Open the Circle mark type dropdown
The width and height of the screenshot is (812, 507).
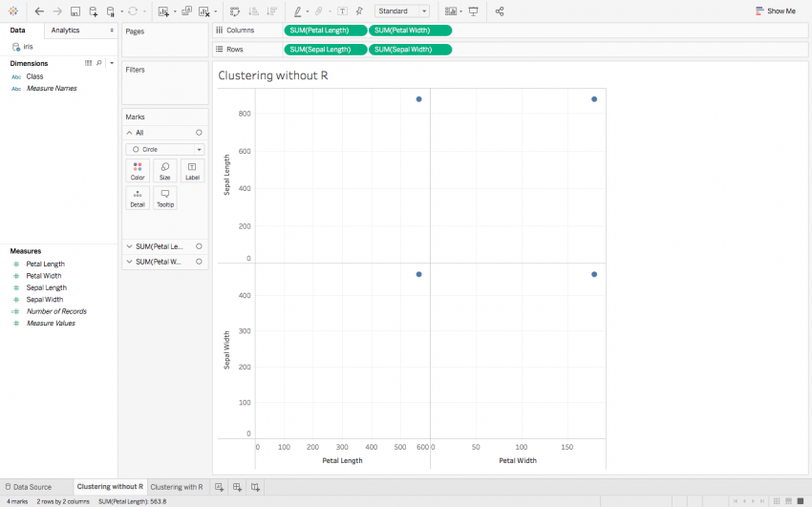coord(164,150)
